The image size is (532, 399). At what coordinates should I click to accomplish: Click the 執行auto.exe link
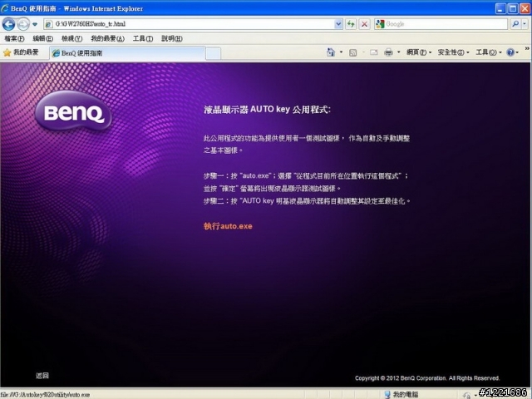[228, 226]
